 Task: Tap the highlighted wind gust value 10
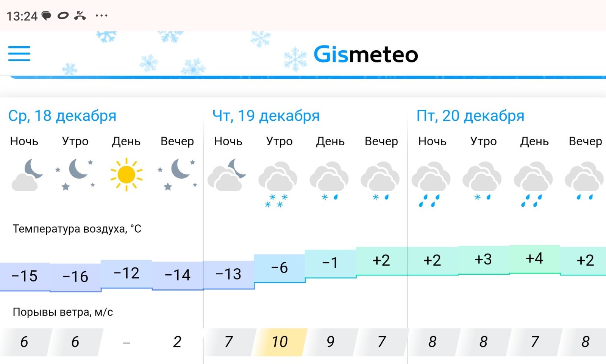coord(280,342)
